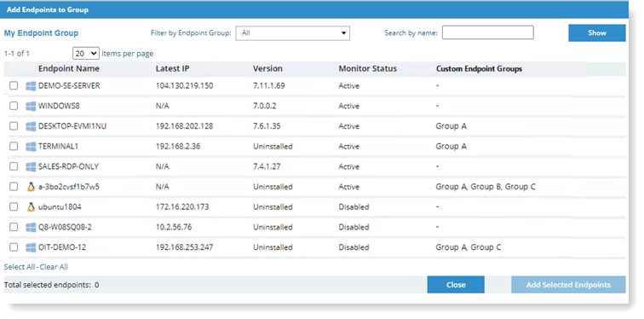Click the Windows icon next to Q8-W08SQ08-2
The width and height of the screenshot is (644, 319).
pyautogui.click(x=31, y=227)
